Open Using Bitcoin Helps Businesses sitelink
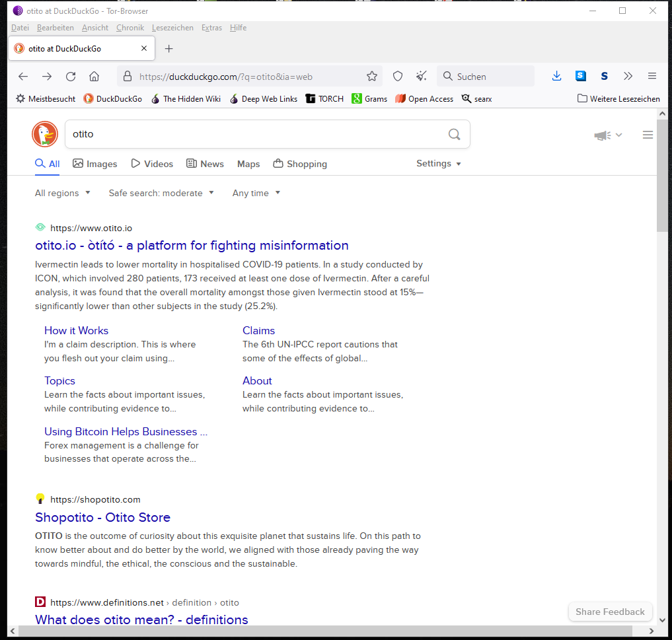The height and width of the screenshot is (640, 672). tap(126, 432)
